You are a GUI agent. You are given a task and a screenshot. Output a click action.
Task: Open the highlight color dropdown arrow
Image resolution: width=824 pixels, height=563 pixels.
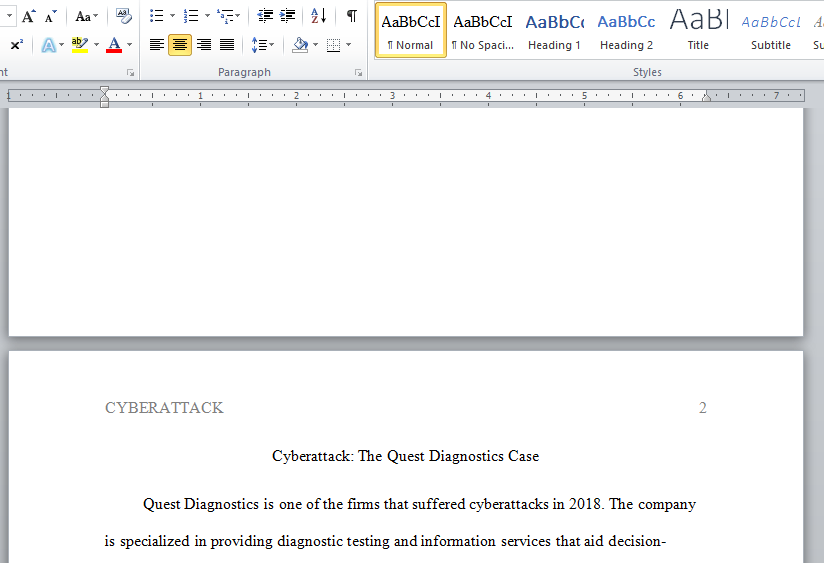coord(96,45)
